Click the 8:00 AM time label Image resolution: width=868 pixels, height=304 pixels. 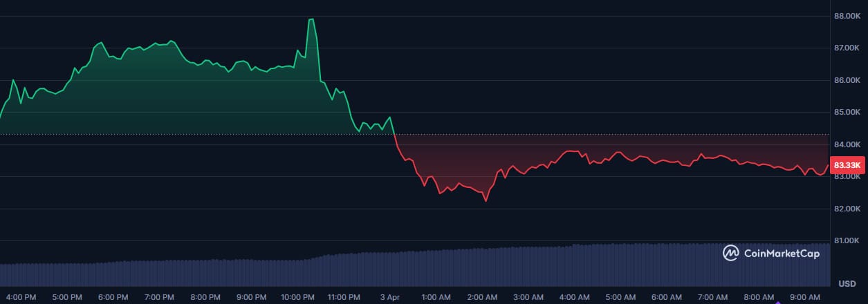[759, 297]
